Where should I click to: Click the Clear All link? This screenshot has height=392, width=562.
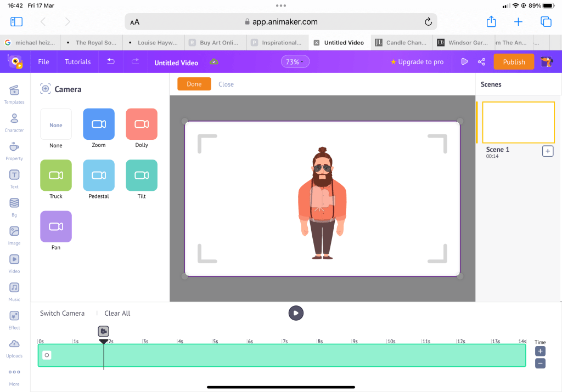coord(117,313)
